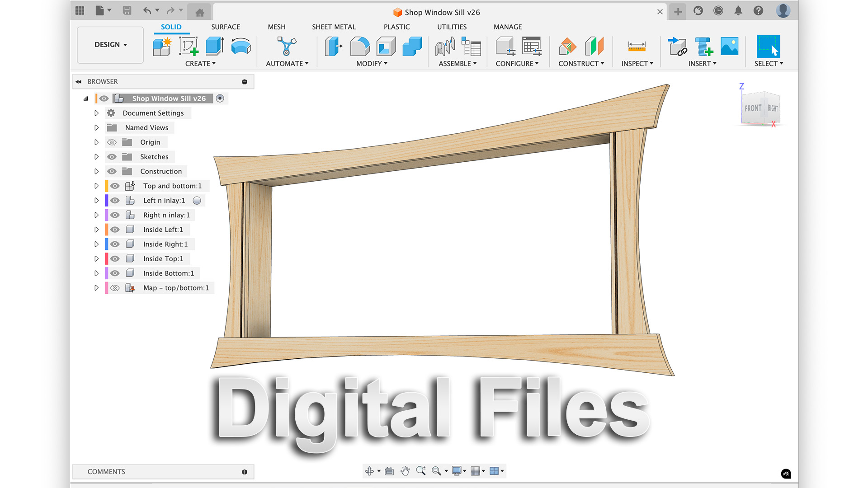
Task: Switch to the SURFACE tab
Action: [226, 27]
